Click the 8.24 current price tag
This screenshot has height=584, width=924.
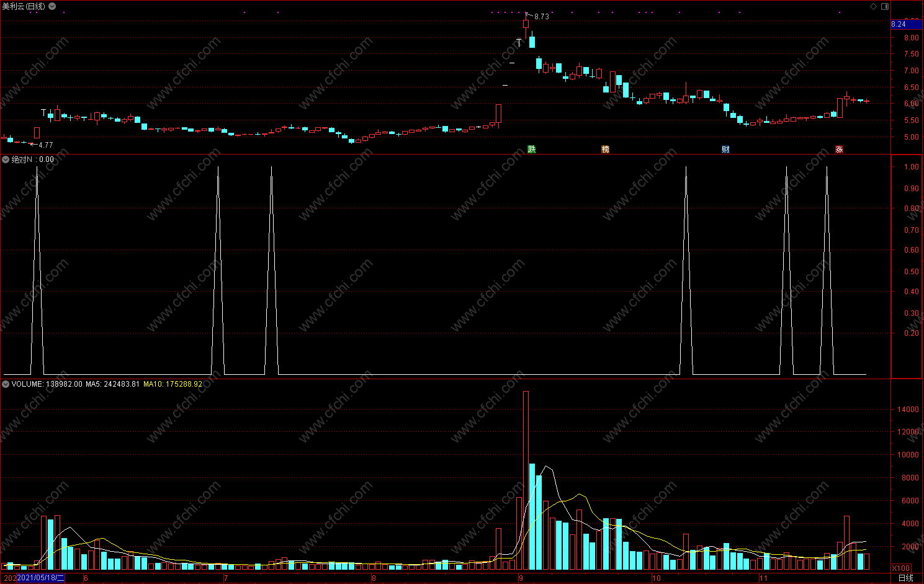(x=906, y=24)
